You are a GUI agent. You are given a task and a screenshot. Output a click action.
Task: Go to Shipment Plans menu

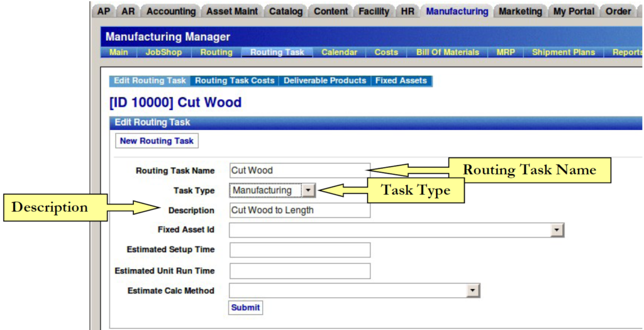click(x=563, y=52)
